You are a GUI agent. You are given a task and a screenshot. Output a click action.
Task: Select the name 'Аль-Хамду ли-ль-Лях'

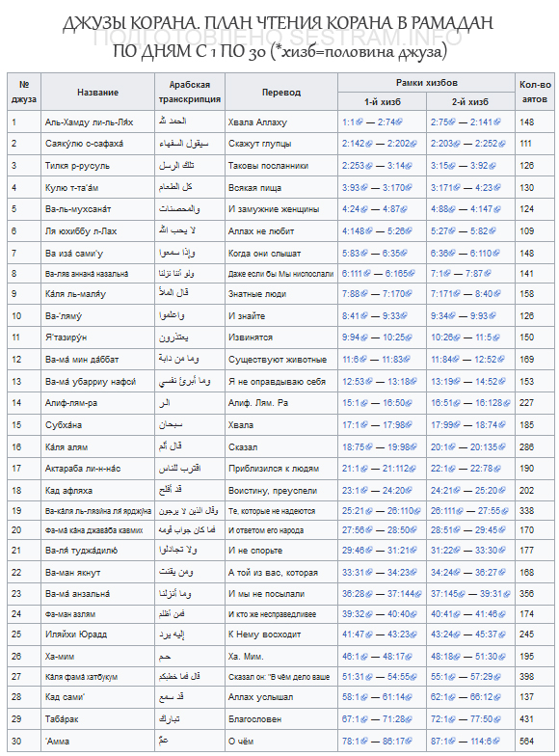click(x=89, y=122)
